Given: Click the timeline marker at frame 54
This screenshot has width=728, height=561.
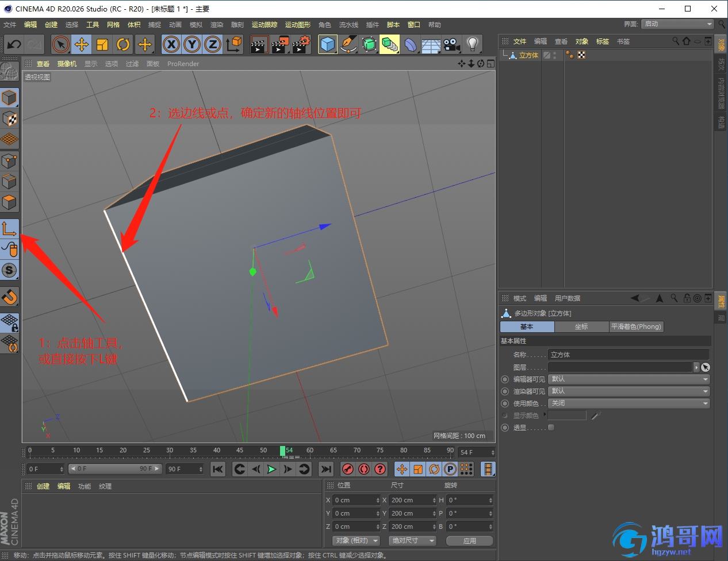Looking at the screenshot, I should point(283,451).
